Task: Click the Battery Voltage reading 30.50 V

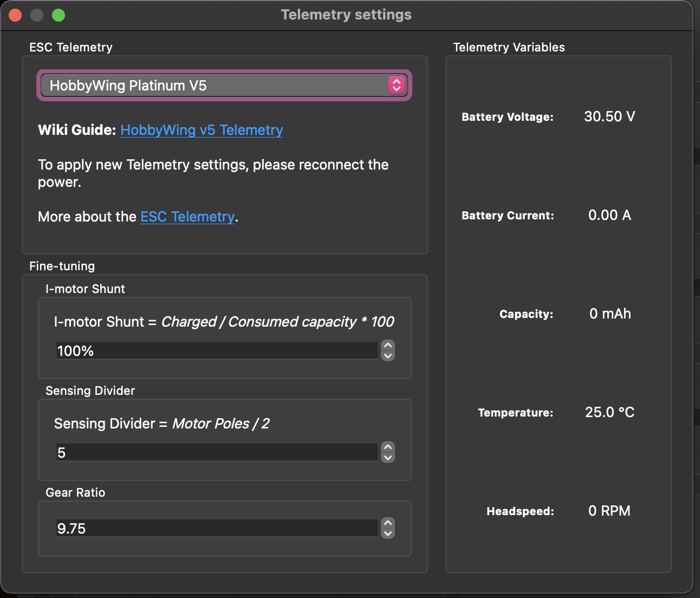Action: [610, 116]
